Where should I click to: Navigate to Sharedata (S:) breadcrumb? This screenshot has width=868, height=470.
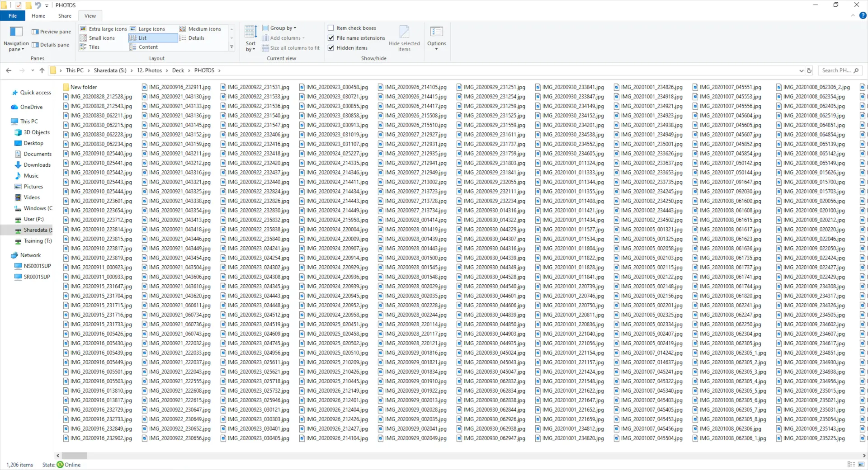110,70
